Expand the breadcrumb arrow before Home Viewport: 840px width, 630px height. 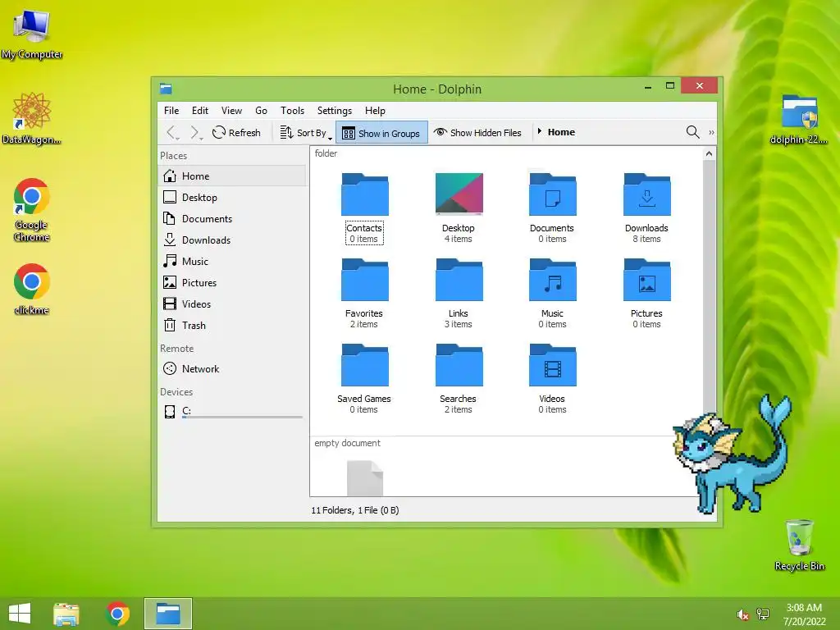coord(540,131)
